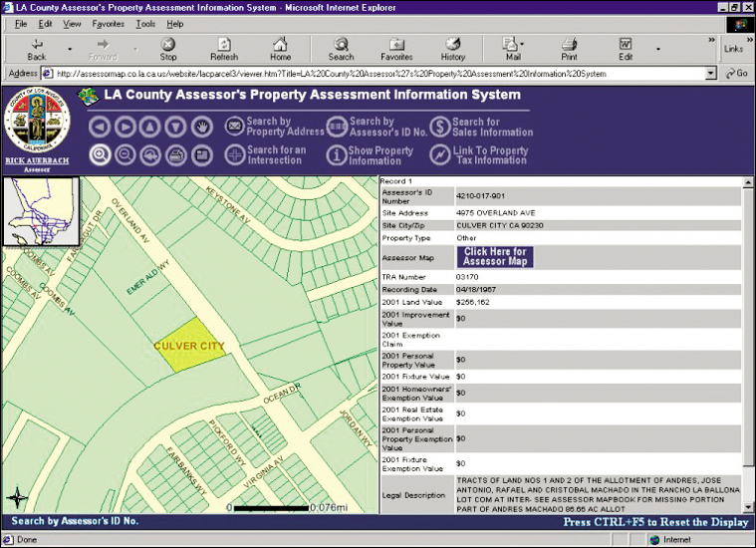Click the Search for Sales Information text
Screen dimensions: 756x548
click(x=492, y=127)
